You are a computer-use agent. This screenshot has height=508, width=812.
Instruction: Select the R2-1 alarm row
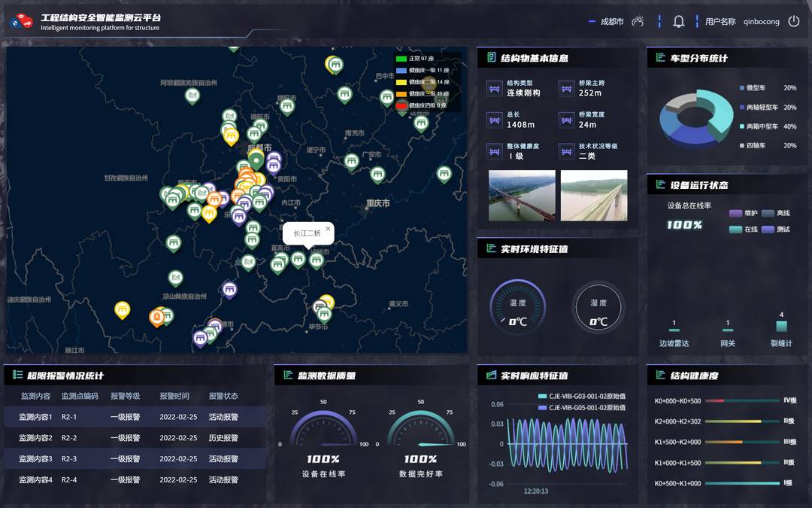pos(135,417)
